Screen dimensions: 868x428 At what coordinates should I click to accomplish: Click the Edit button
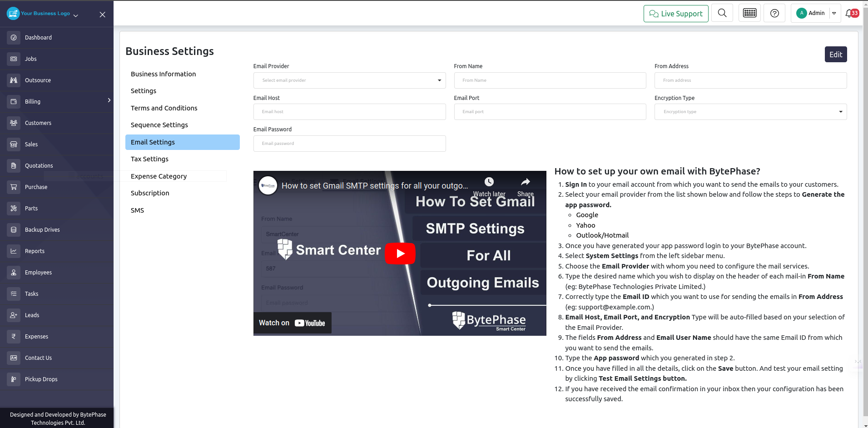pyautogui.click(x=836, y=55)
